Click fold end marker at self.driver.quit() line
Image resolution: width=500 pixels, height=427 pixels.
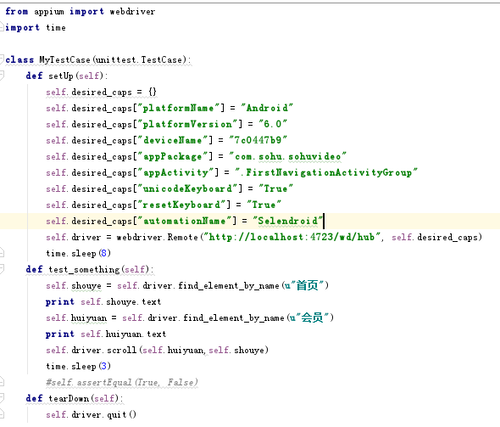coord(1,414)
